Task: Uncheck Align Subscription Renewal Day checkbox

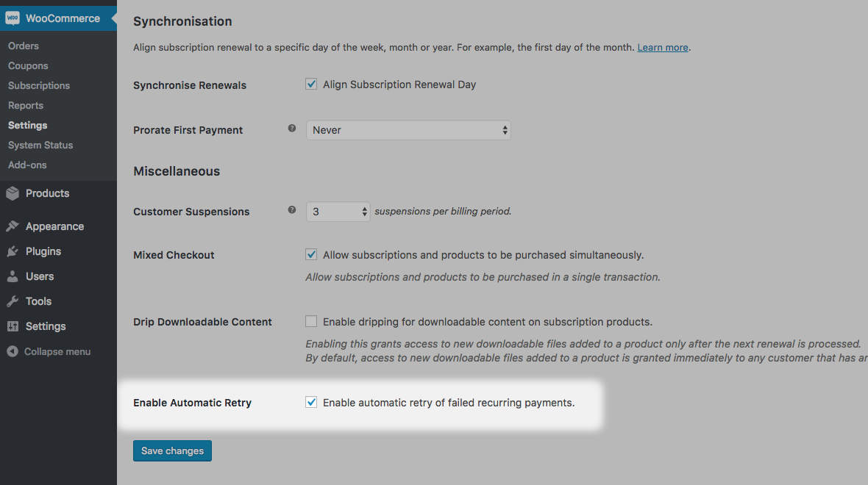Action: [311, 84]
